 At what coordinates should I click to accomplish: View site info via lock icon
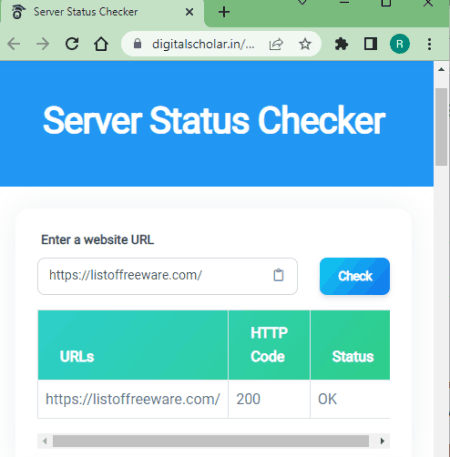click(137, 44)
